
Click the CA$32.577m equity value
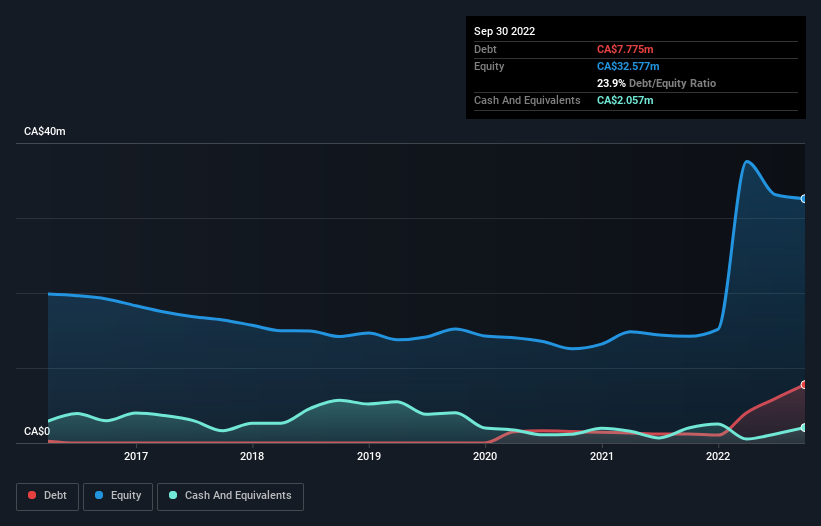tap(628, 66)
